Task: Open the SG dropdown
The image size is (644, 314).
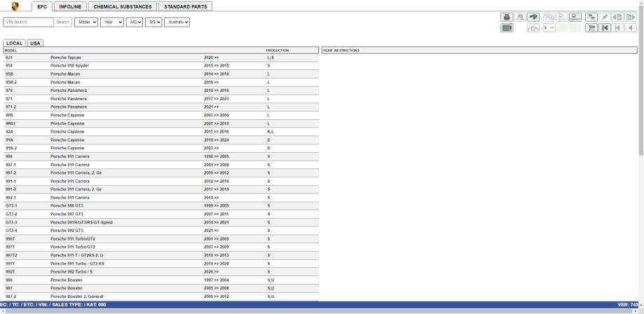Action: (153, 22)
